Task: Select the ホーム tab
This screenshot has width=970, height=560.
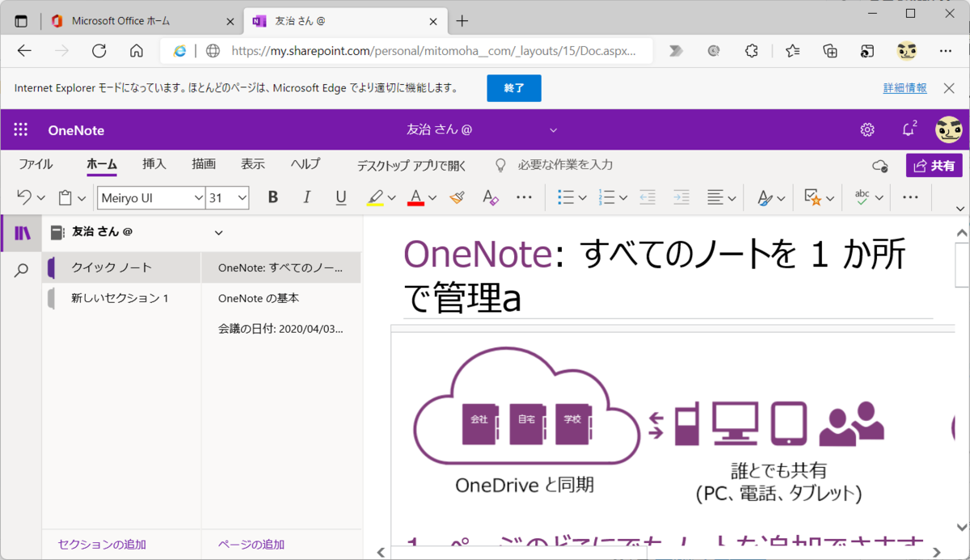Action: pyautogui.click(x=102, y=164)
